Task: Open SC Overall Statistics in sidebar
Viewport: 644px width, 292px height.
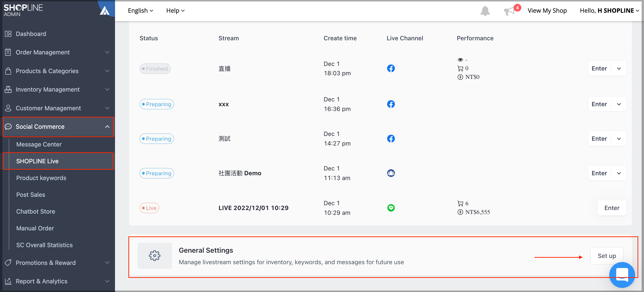Action: 45,245
